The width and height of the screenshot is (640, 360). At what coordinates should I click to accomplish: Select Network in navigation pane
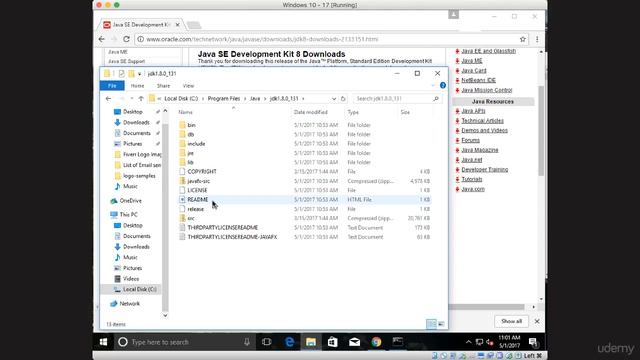pos(129,304)
